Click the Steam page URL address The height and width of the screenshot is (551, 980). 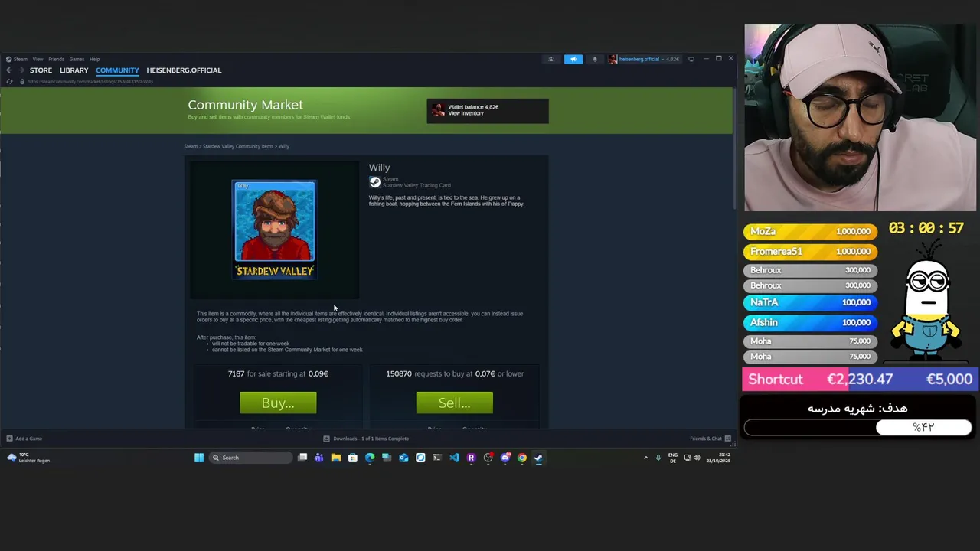coord(90,81)
